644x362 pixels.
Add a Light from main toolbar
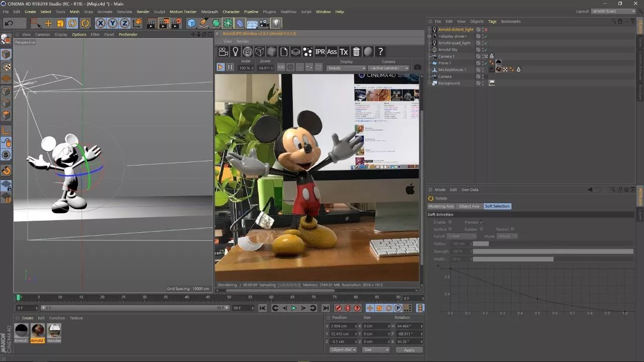tap(276, 23)
